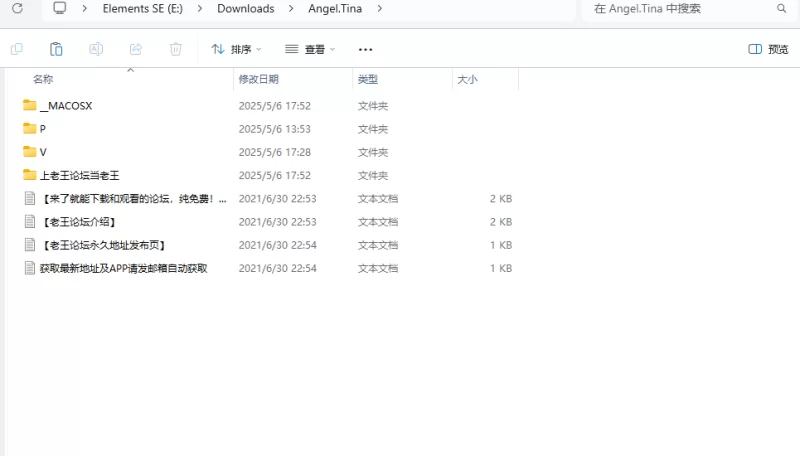The image size is (800, 456).
Task: Expand chevron after the monitor icon
Action: pyautogui.click(x=84, y=8)
